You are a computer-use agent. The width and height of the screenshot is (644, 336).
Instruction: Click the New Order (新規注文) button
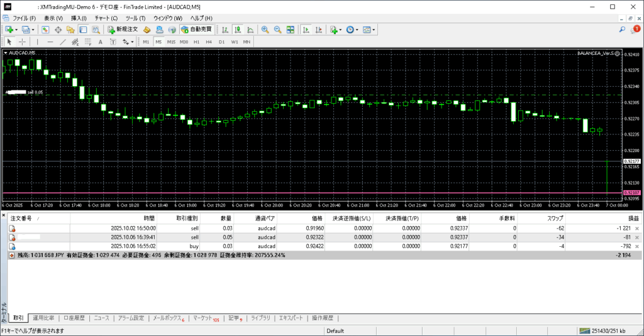tap(122, 30)
